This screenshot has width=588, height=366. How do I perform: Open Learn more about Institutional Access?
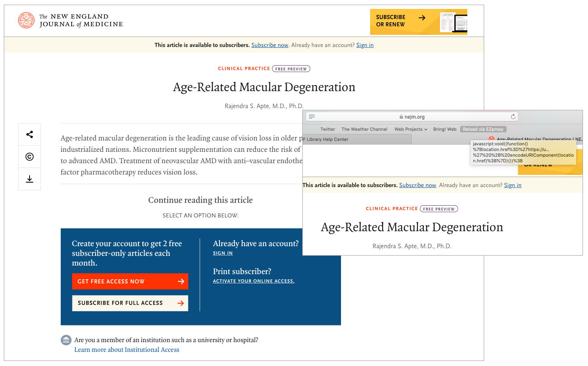(x=127, y=350)
